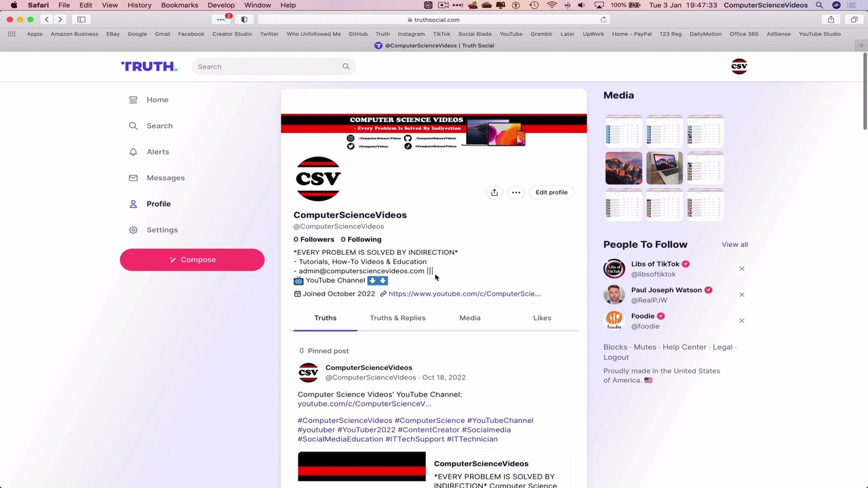Click the Blocks footer link
The image size is (868, 488).
[615, 347]
